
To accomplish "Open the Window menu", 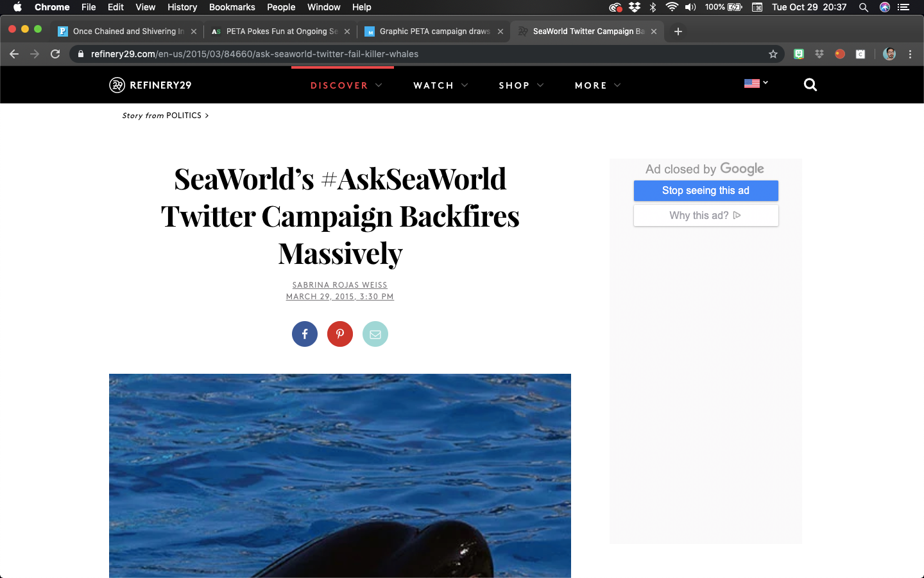I will point(323,7).
